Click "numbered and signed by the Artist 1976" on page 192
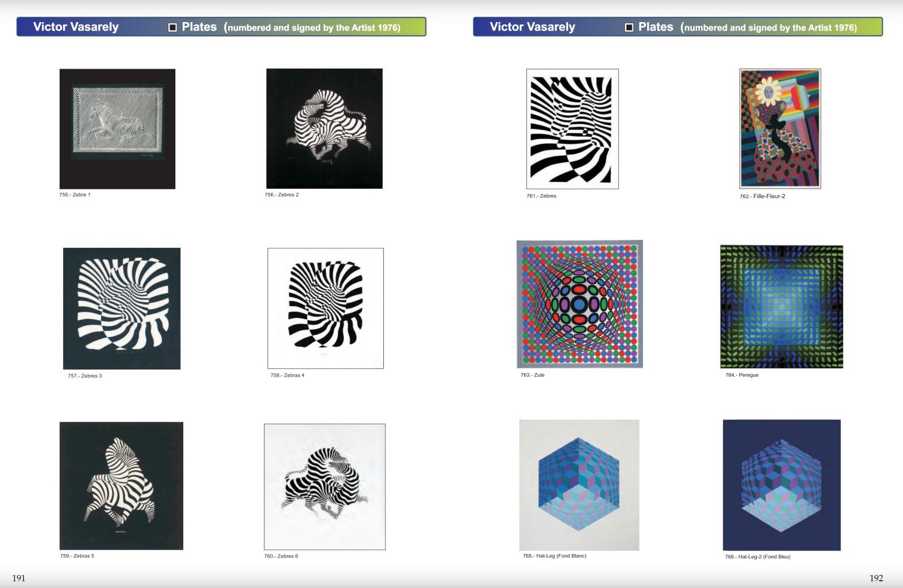This screenshot has width=903, height=588. 769,27
